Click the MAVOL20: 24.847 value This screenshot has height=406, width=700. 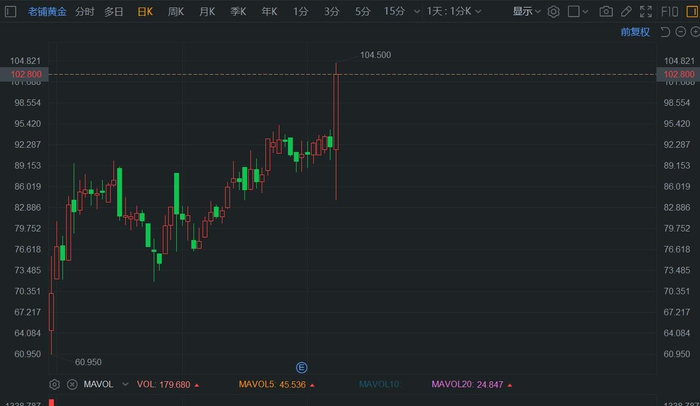pos(471,385)
